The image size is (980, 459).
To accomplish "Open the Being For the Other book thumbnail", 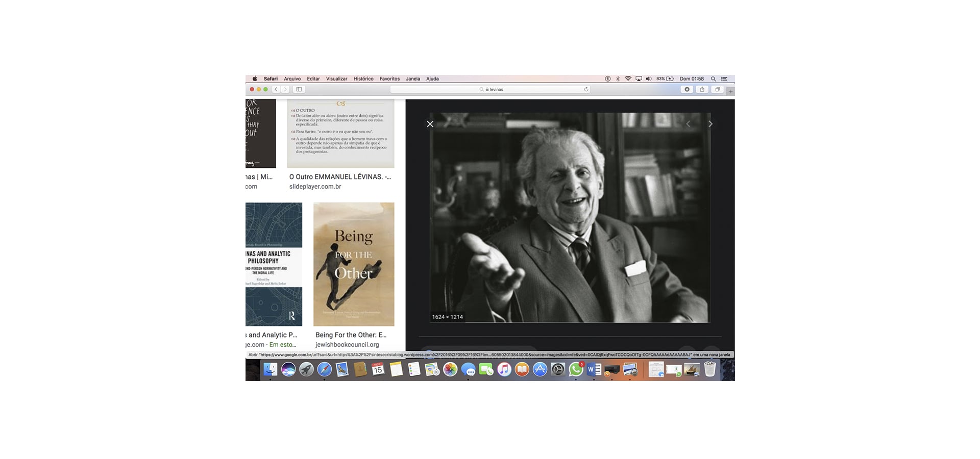I will (354, 264).
